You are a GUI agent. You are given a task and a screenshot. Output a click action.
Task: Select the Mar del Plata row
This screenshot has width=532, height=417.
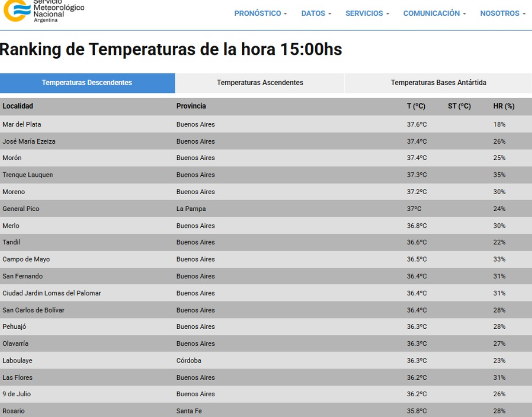[22, 124]
